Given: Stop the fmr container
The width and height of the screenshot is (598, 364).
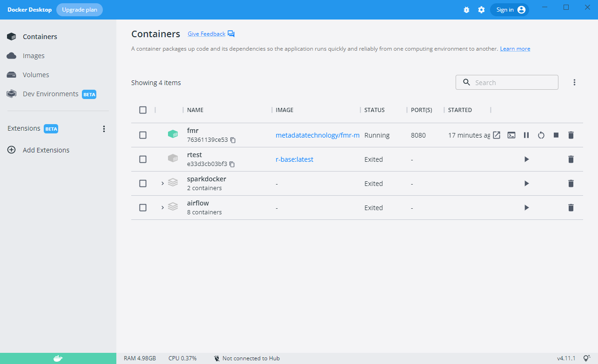Looking at the screenshot, I should coord(556,135).
